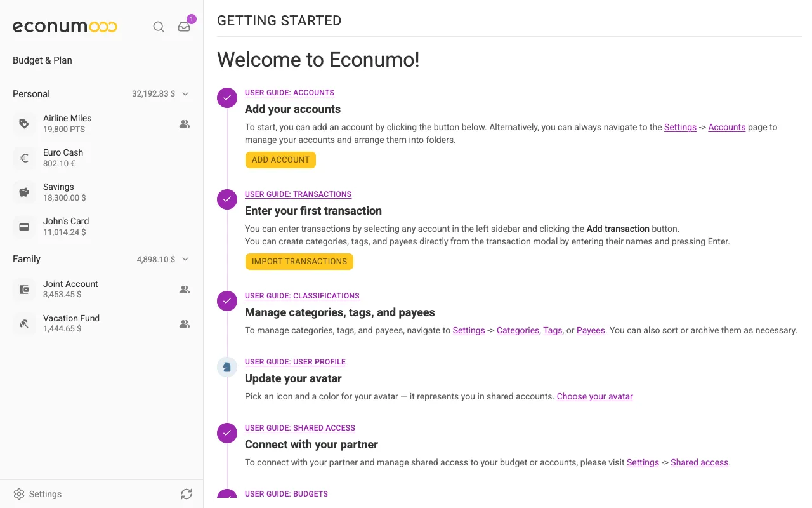Click the Vacation Fund icon
812x508 pixels.
(x=24, y=324)
